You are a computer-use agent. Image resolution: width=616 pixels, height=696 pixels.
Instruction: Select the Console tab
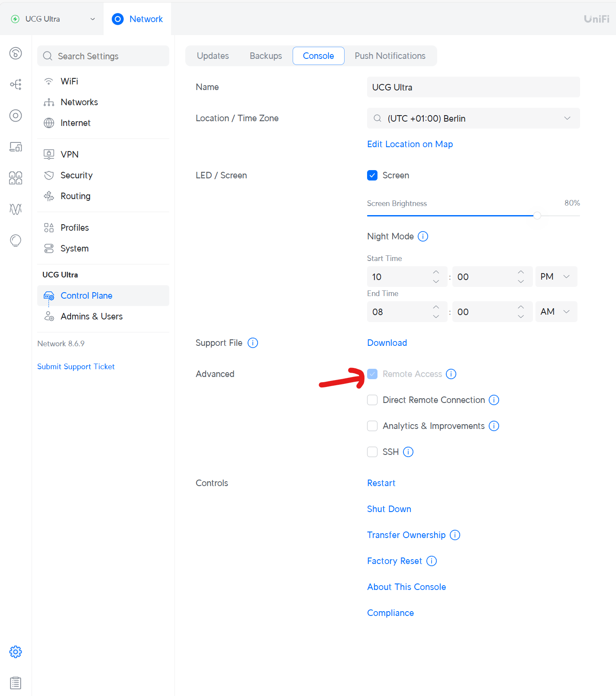pyautogui.click(x=319, y=56)
